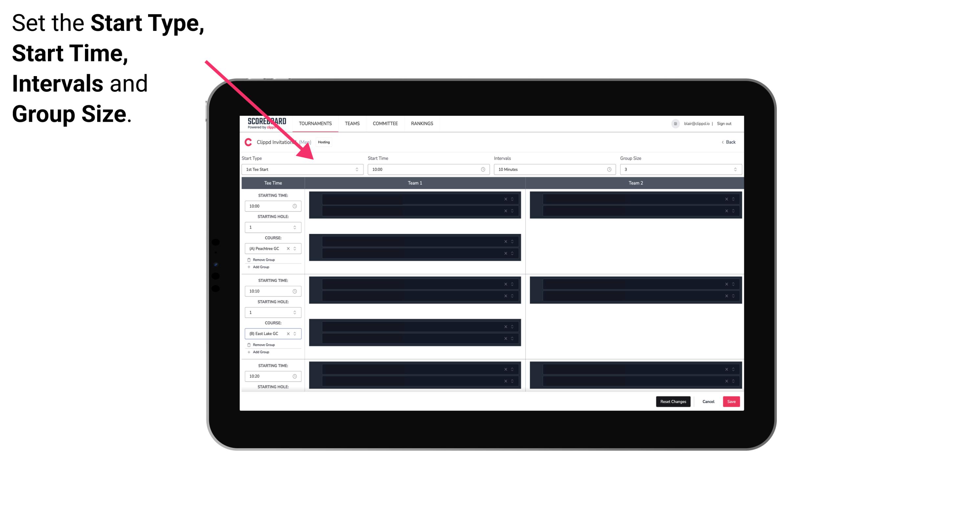Click the Add Group link under Peachtree GC
980x527 pixels.
[x=260, y=267]
